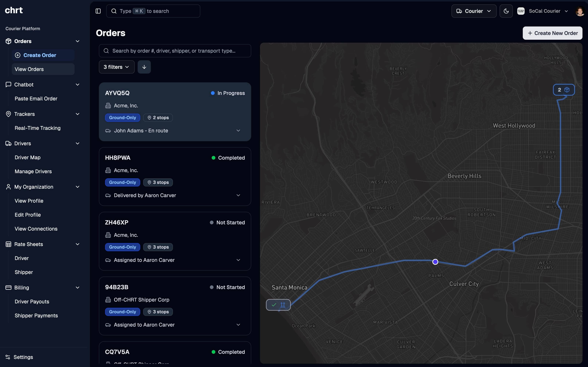Screen dimensions: 588x367
Task: Collapse the Chatbot sidebar section
Action: click(x=78, y=85)
